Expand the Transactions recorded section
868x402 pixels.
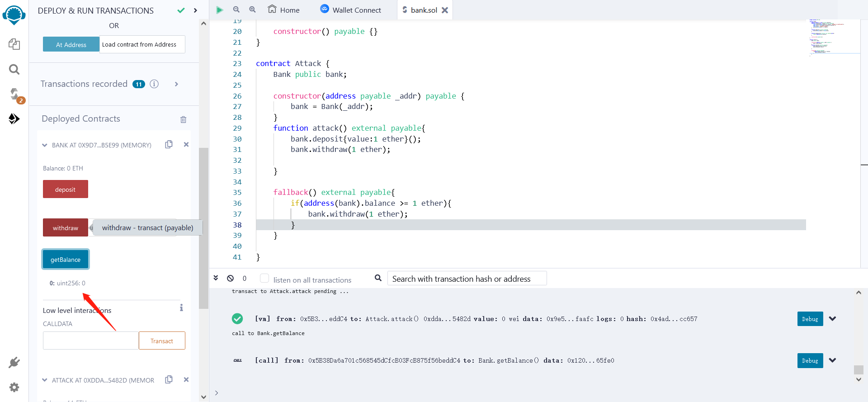coord(176,84)
